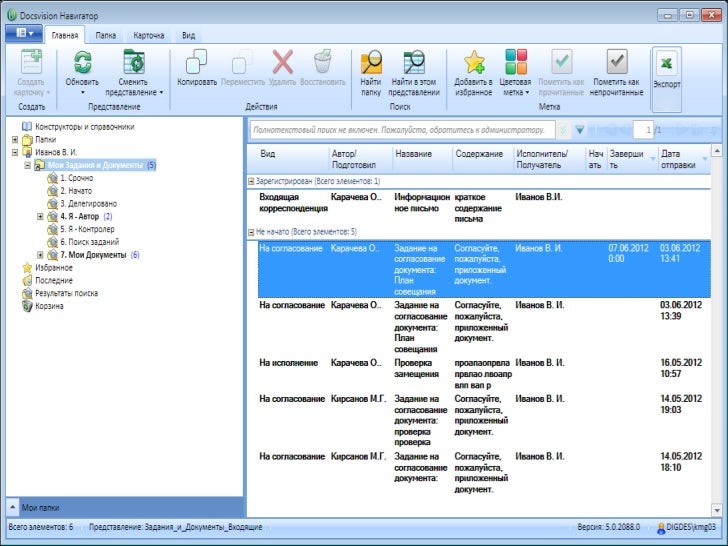Select the 1. Срочно folder
728x546 pixels.
pyautogui.click(x=76, y=177)
